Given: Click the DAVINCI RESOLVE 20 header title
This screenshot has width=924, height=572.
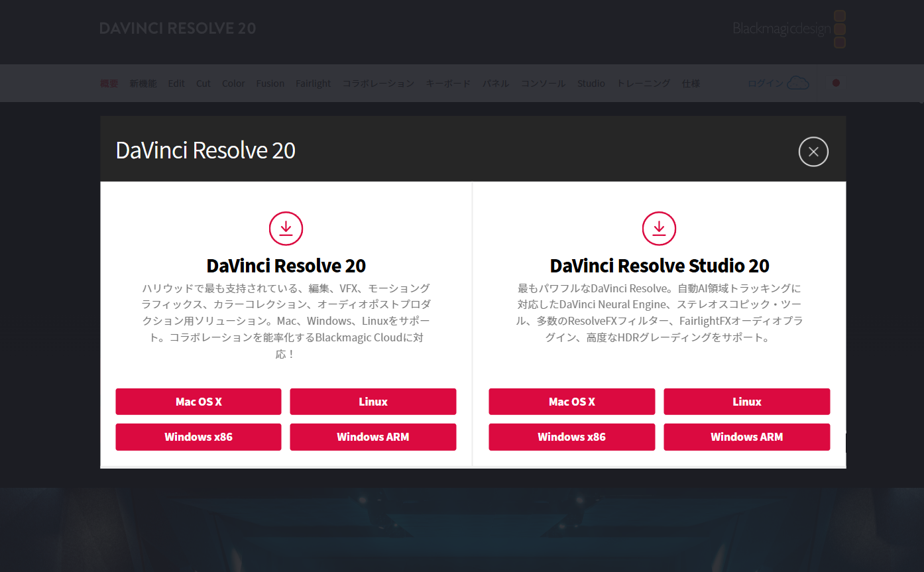Looking at the screenshot, I should [178, 29].
